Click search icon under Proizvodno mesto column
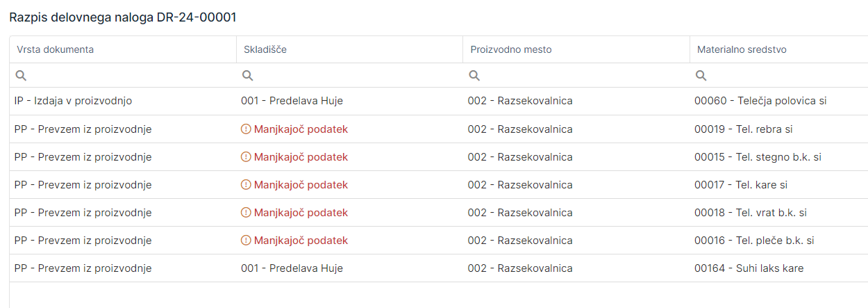The width and height of the screenshot is (868, 308). tap(474, 75)
